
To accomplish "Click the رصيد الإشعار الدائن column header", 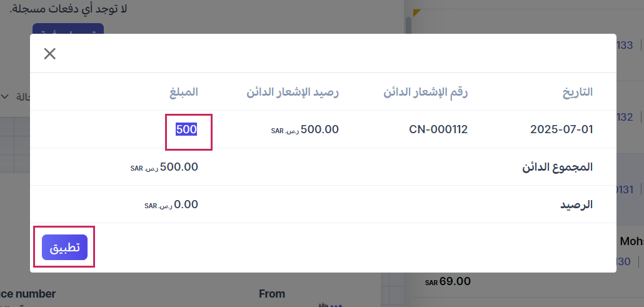I will pyautogui.click(x=293, y=93).
